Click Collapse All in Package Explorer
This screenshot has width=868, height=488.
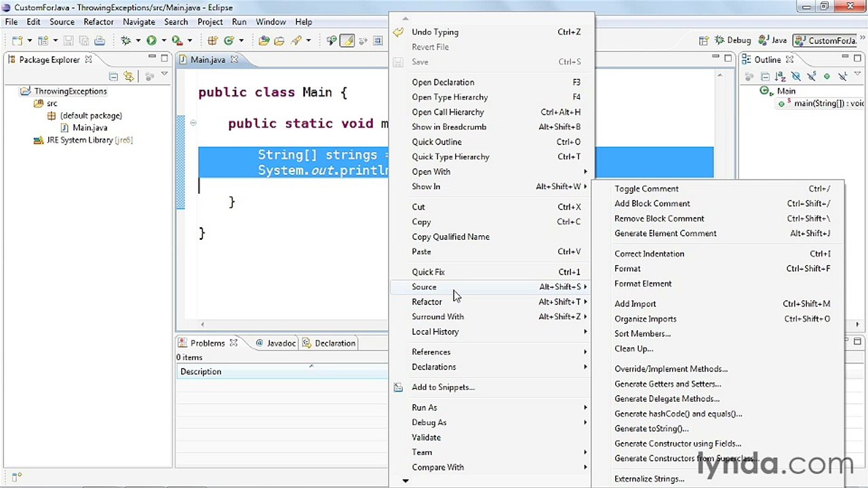tap(113, 77)
